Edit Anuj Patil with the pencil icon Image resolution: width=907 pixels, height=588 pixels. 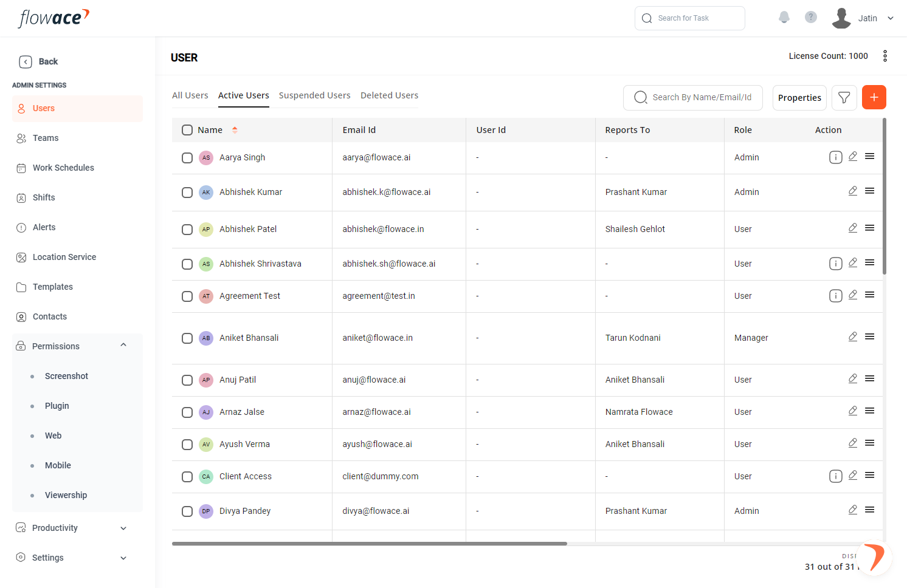pos(853,378)
